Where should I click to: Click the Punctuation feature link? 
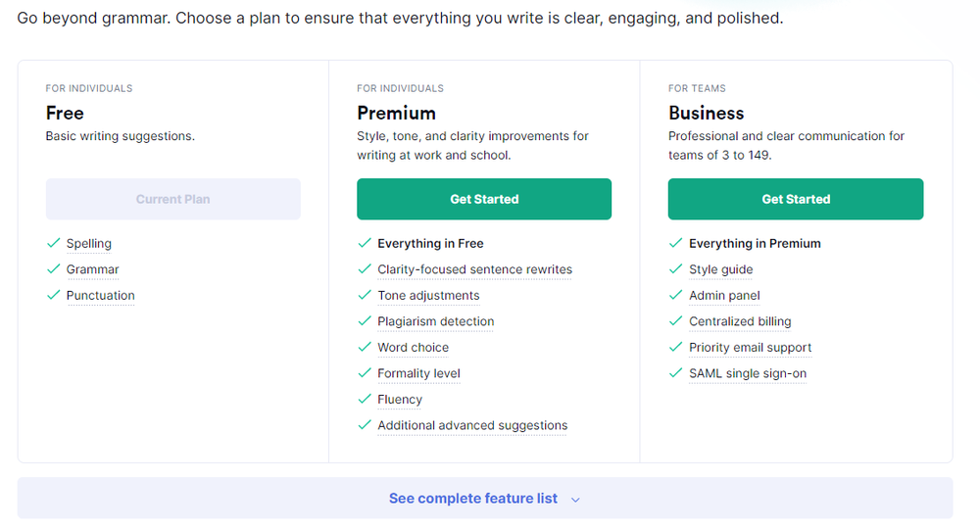point(101,296)
